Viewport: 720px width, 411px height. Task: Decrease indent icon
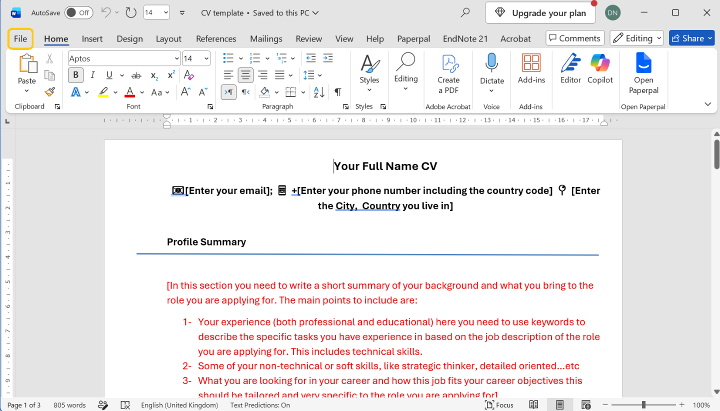(x=311, y=58)
